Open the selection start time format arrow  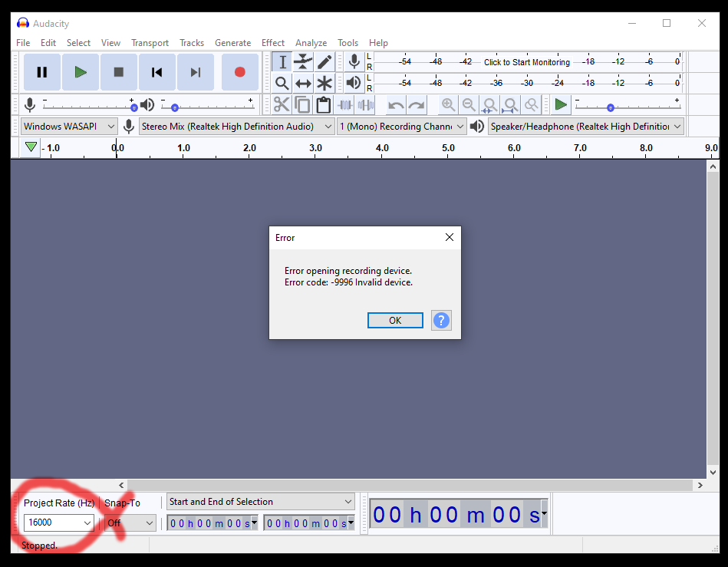tap(254, 522)
